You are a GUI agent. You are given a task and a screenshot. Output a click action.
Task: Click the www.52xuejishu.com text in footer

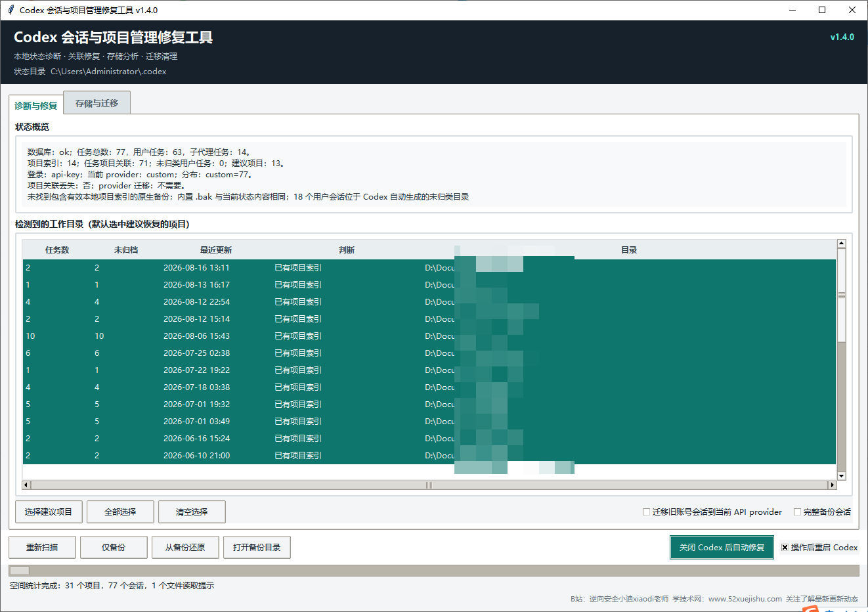745,599
